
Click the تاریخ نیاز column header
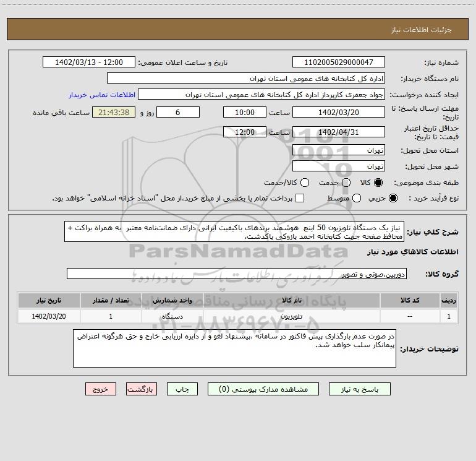point(49,300)
